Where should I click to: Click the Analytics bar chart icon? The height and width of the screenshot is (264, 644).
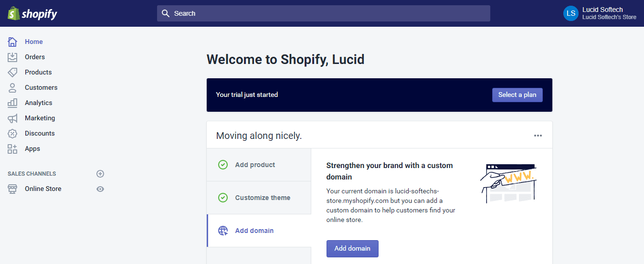pos(12,103)
